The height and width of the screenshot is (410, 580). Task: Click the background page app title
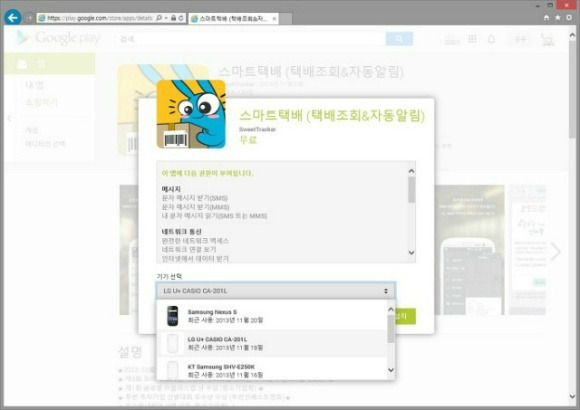(x=311, y=72)
